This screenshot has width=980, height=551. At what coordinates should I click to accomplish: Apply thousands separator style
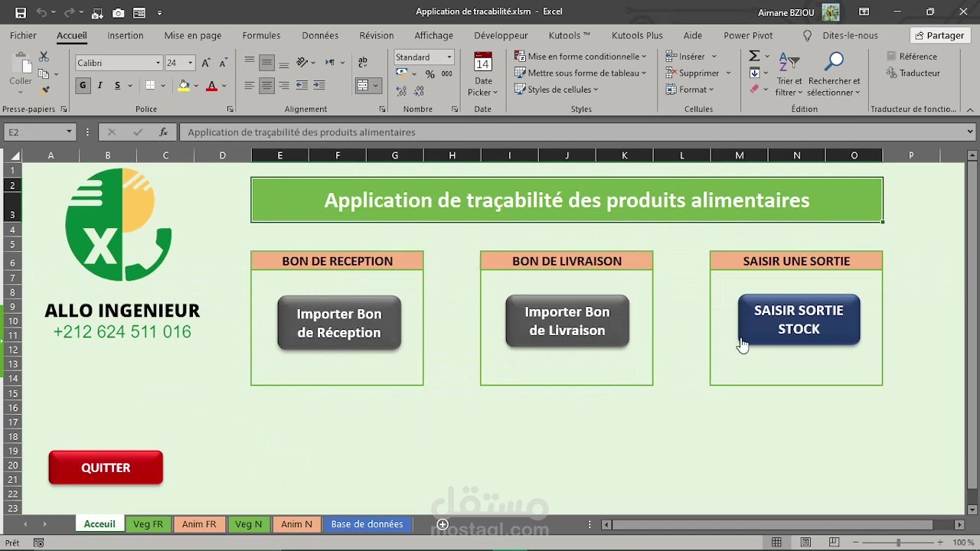coord(446,74)
